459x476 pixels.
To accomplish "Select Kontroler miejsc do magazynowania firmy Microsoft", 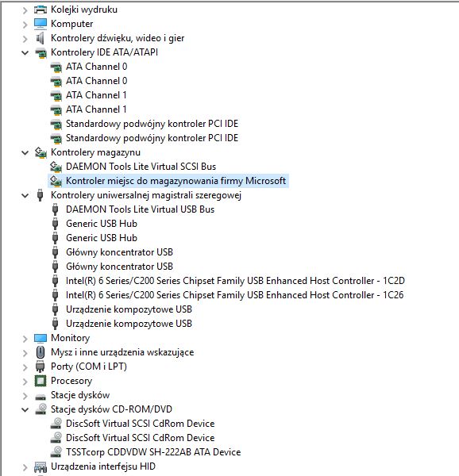I will (x=175, y=181).
